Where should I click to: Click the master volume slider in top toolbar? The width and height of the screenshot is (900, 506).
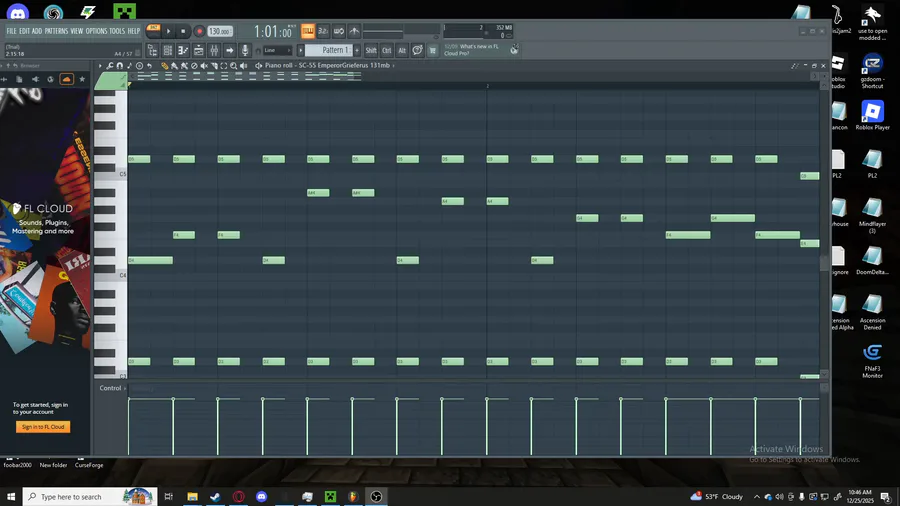383,30
